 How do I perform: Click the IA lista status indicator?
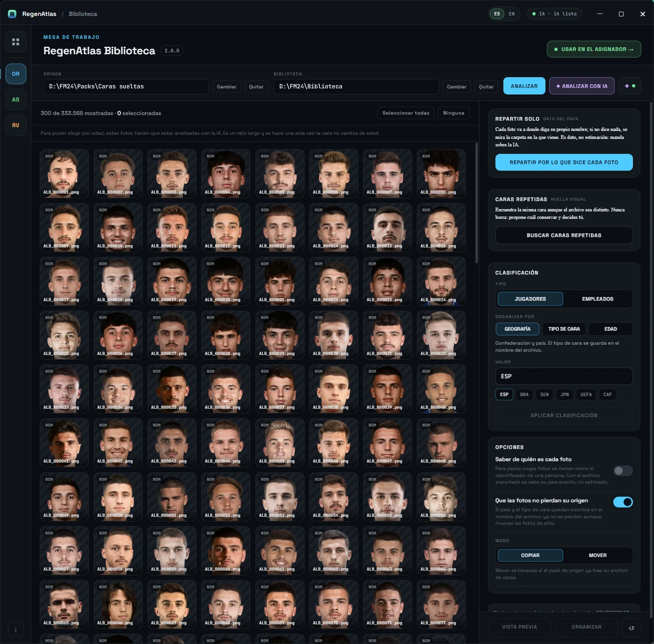coord(554,14)
